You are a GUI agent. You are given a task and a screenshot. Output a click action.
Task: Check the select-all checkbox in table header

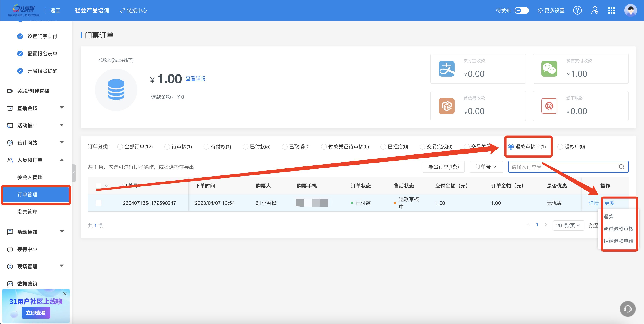coord(99,186)
